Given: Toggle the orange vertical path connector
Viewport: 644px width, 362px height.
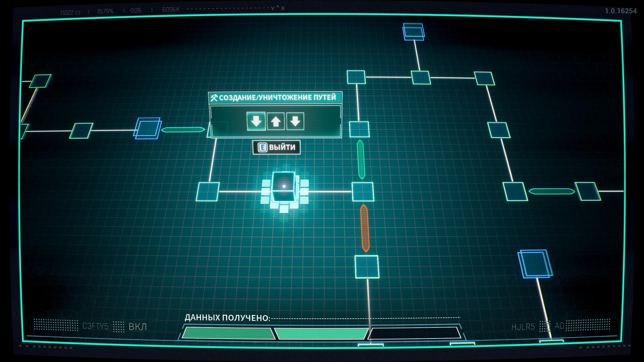Looking at the screenshot, I should [365, 228].
